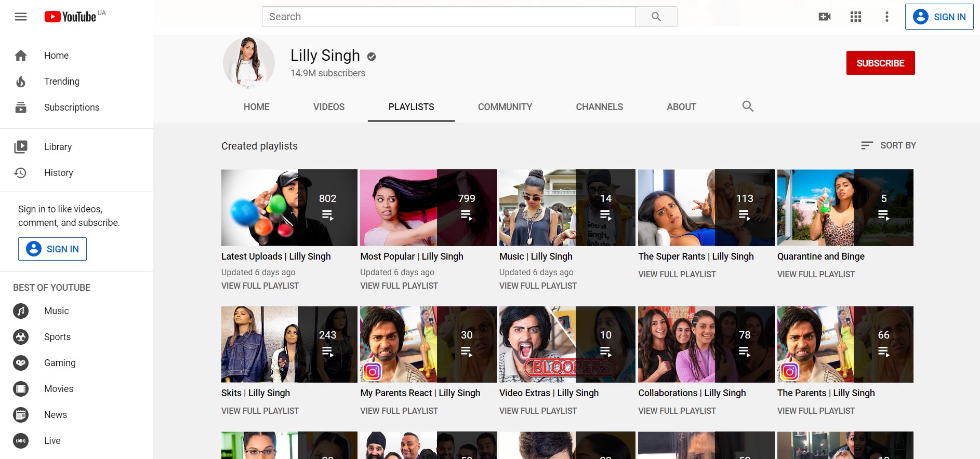This screenshot has width=980, height=459.
Task: Open the Skits playlist thumbnail
Action: tap(289, 344)
